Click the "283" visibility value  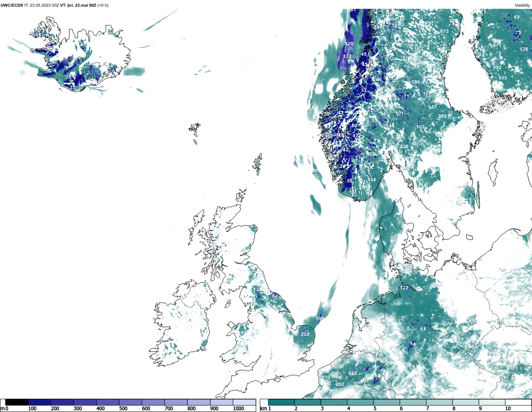point(442,116)
